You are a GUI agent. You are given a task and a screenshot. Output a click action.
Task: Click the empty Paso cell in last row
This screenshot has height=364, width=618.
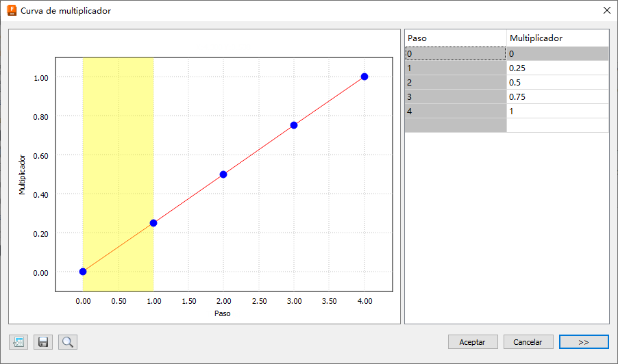click(456, 125)
